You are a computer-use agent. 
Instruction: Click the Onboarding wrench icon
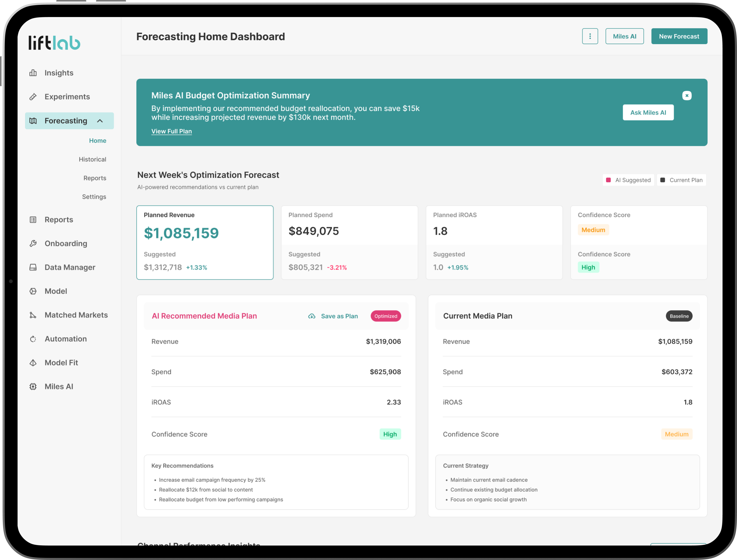33,244
